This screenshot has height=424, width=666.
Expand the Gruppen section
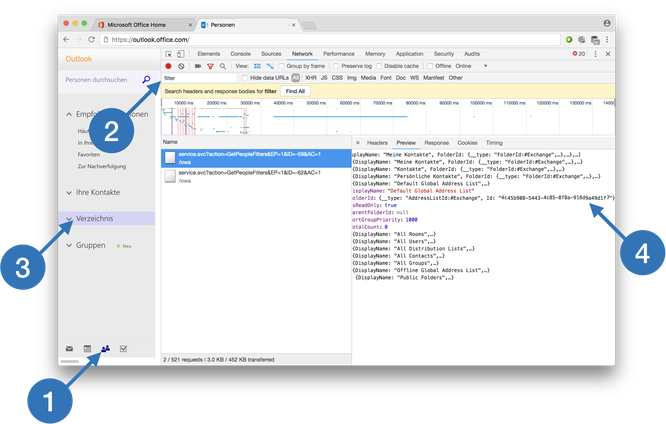pos(69,246)
